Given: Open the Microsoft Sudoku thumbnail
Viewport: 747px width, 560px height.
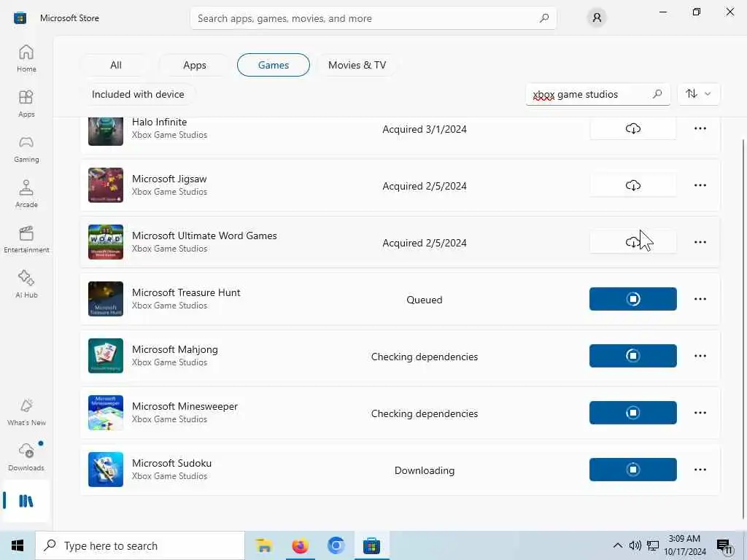Looking at the screenshot, I should point(106,470).
